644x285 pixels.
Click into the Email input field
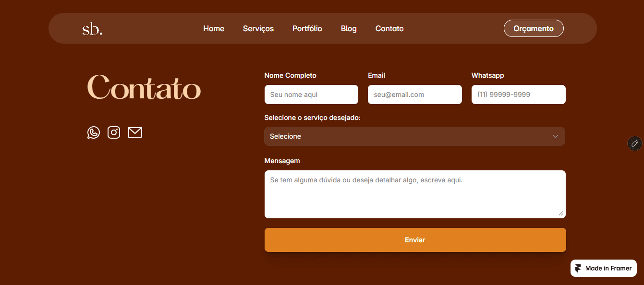point(415,95)
